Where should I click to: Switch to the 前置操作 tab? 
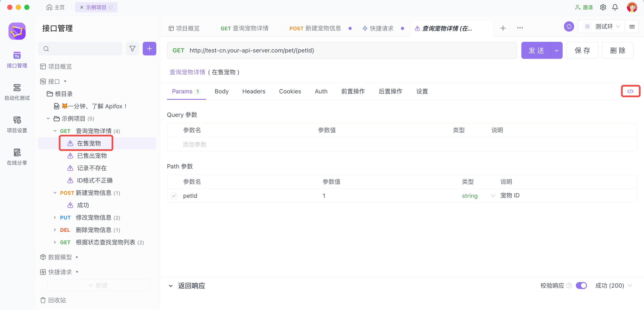point(353,91)
